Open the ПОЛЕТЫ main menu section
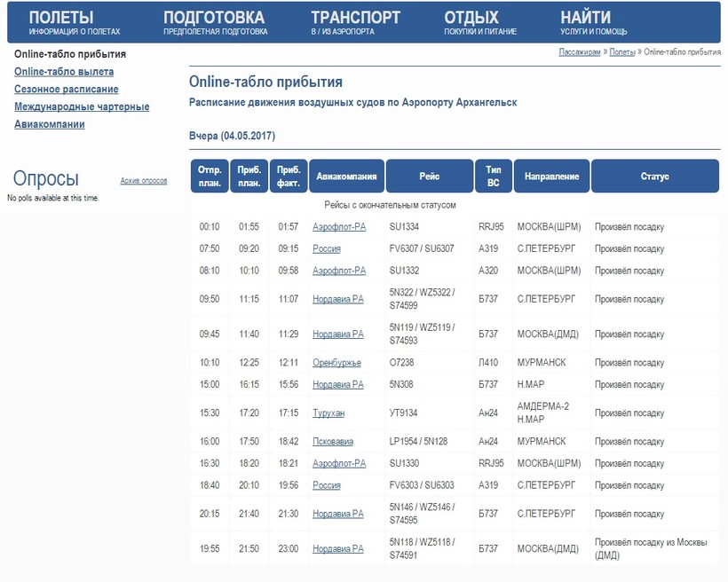Image resolution: width=728 pixels, height=582 pixels. 60,19
